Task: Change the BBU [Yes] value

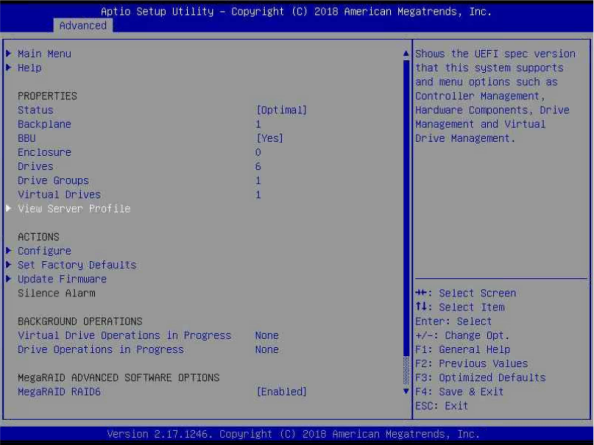Action: tap(270, 138)
